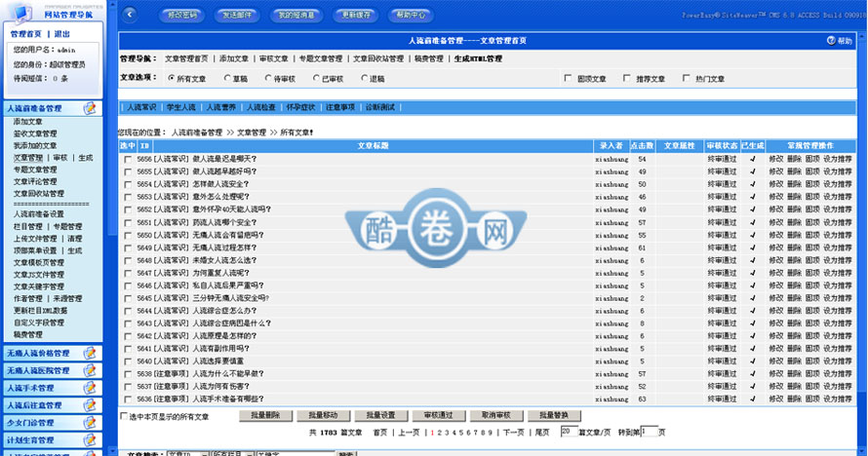This screenshot has height=456, width=868.
Task: Click the 转到第 page number input
Action: [x=650, y=432]
